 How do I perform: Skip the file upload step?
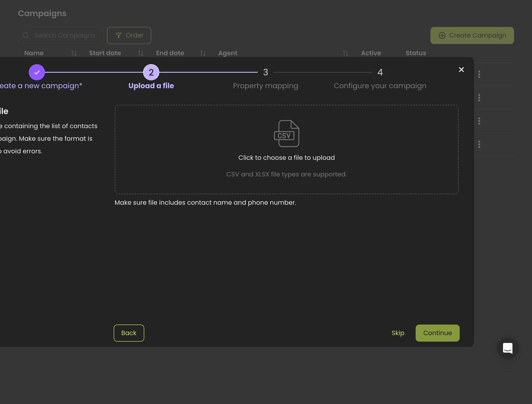pos(398,333)
